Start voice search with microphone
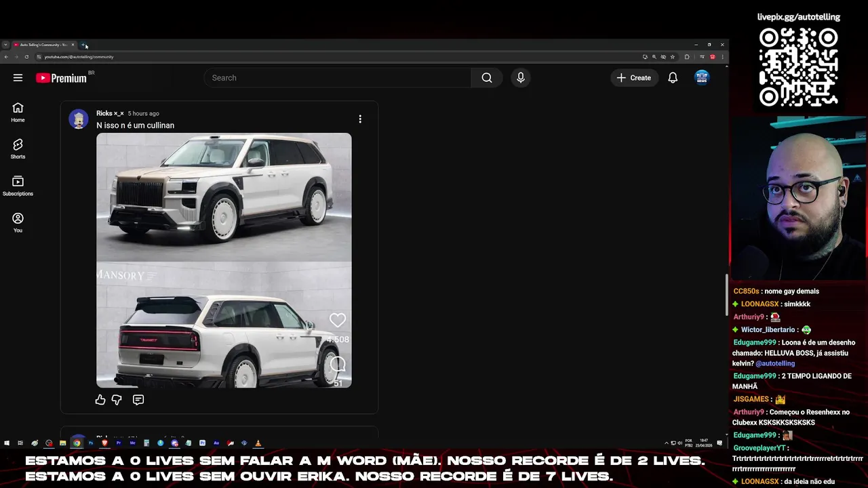The width and height of the screenshot is (868, 488). (521, 78)
